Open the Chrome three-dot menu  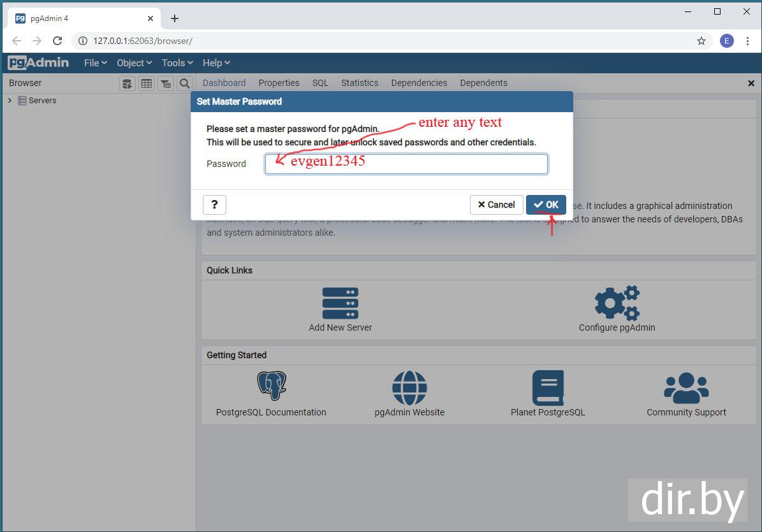747,41
